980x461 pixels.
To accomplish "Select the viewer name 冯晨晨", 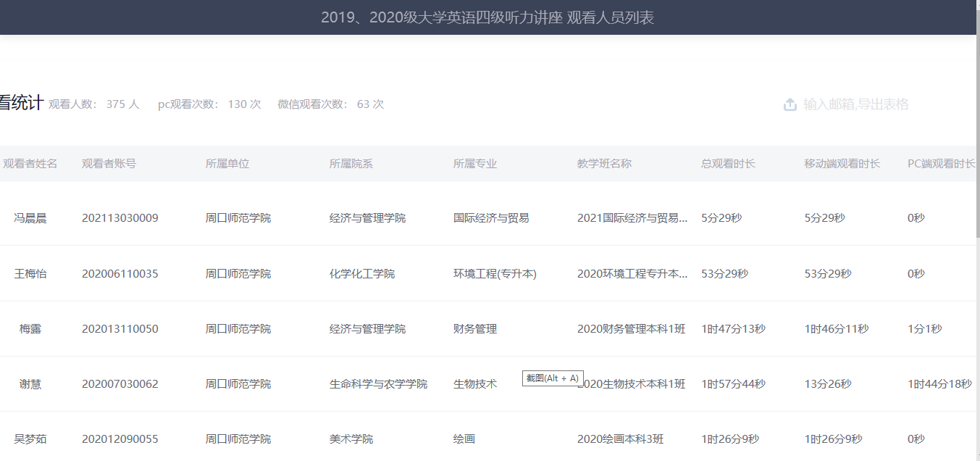I will point(30,218).
